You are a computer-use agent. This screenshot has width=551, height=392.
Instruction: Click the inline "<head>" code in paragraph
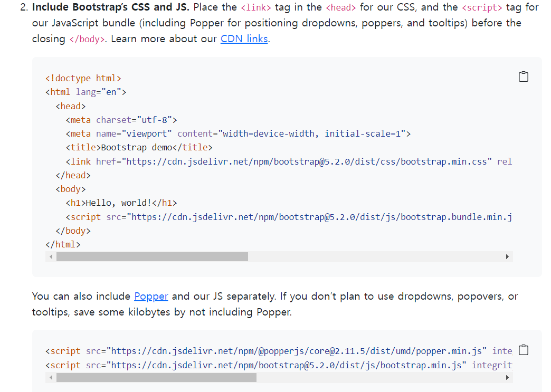(340, 7)
